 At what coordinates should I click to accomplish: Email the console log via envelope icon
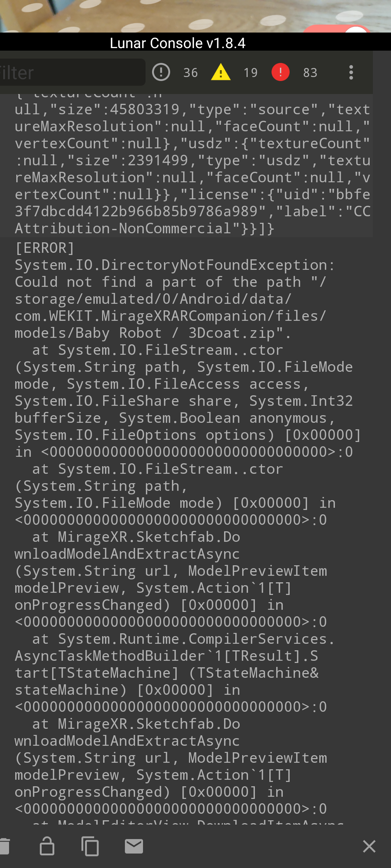coord(134,846)
